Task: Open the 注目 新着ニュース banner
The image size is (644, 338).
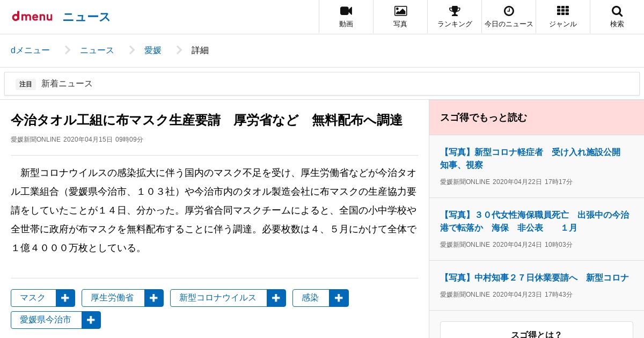Action: 322,84
